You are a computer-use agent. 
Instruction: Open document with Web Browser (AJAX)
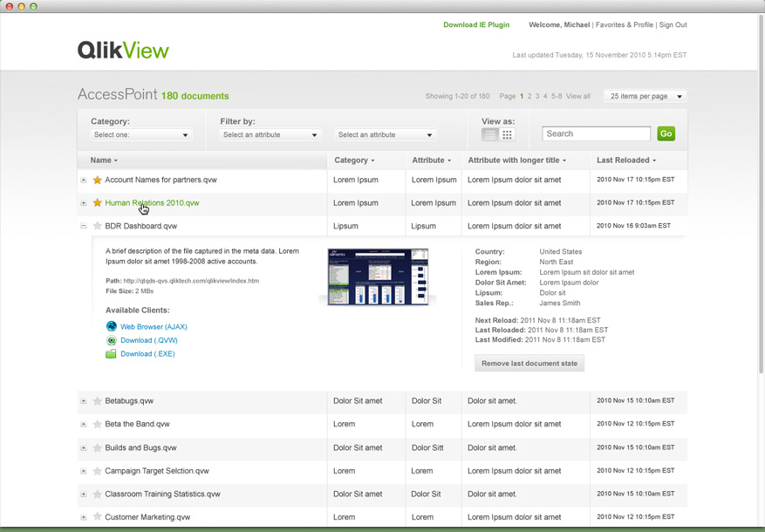tap(153, 326)
